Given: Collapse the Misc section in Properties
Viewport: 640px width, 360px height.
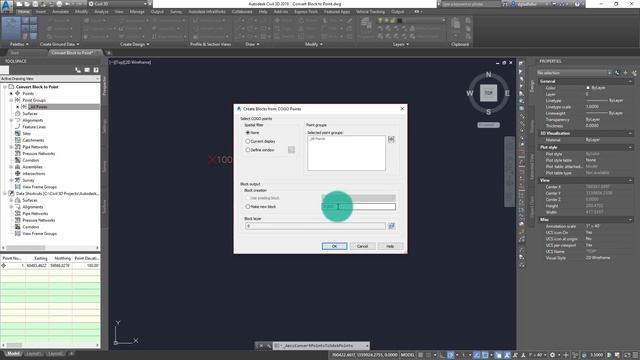Looking at the screenshot, I should point(630,220).
